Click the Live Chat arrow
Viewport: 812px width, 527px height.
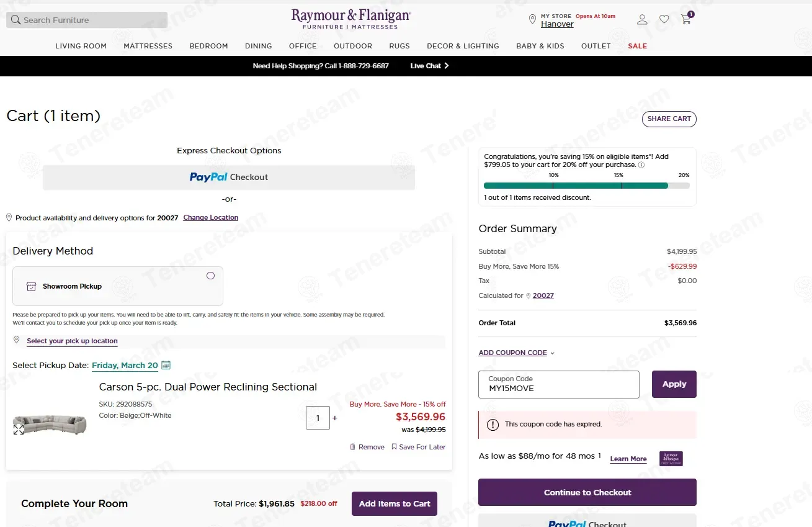447,66
